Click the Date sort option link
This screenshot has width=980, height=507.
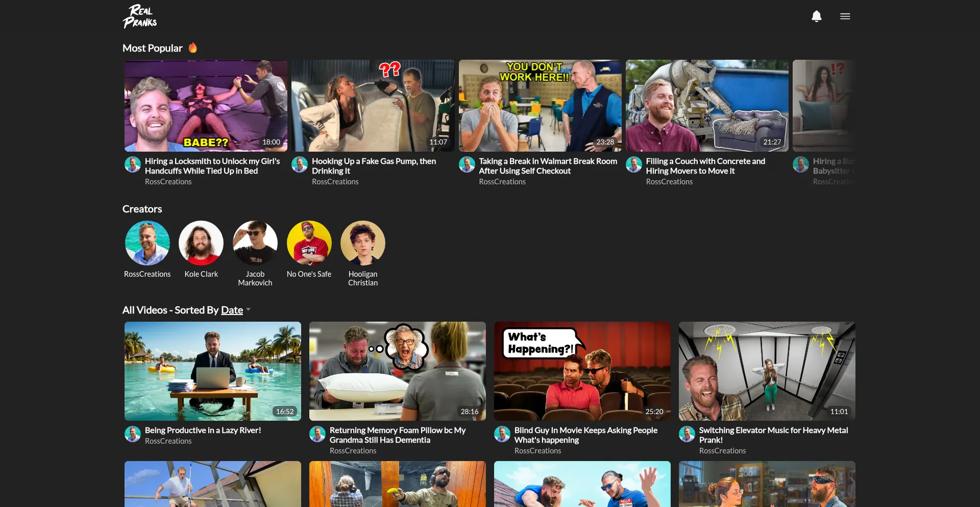[232, 310]
